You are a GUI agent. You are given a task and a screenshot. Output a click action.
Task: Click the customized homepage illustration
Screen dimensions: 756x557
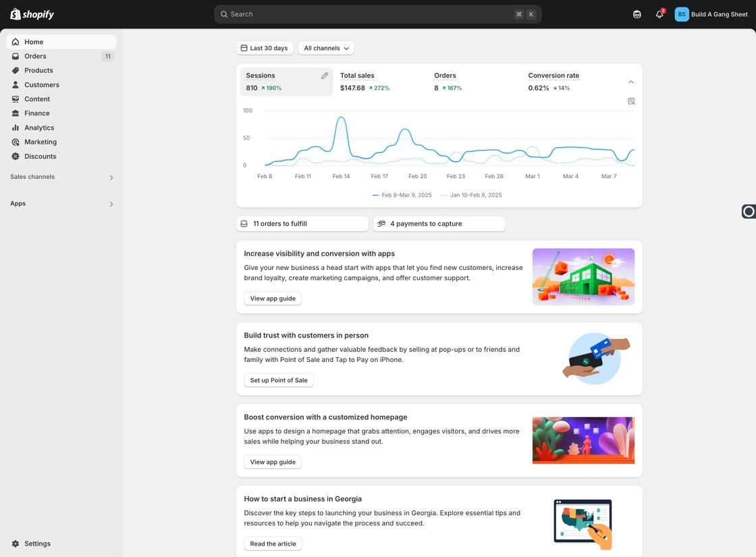click(x=583, y=440)
